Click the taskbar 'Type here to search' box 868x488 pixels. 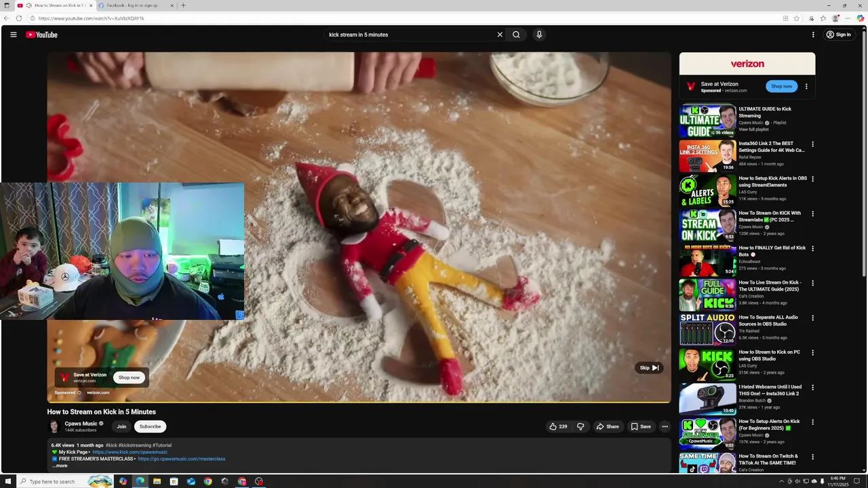pos(64,481)
